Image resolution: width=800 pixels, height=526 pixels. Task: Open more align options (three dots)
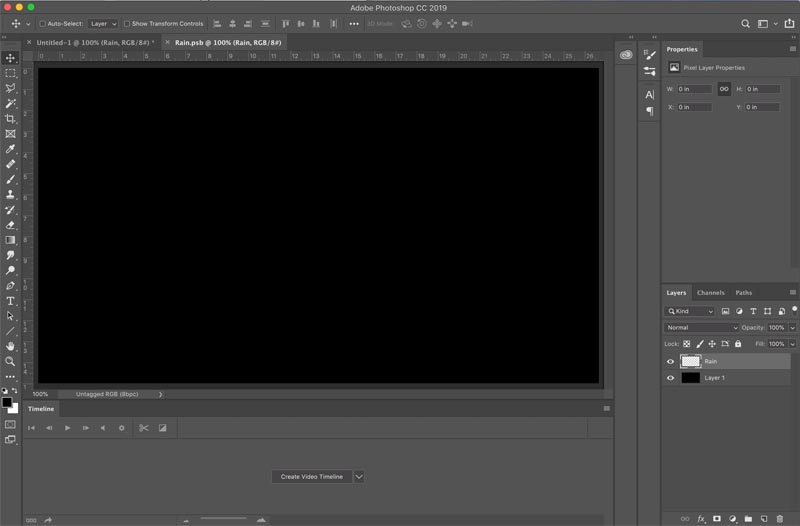[354, 23]
